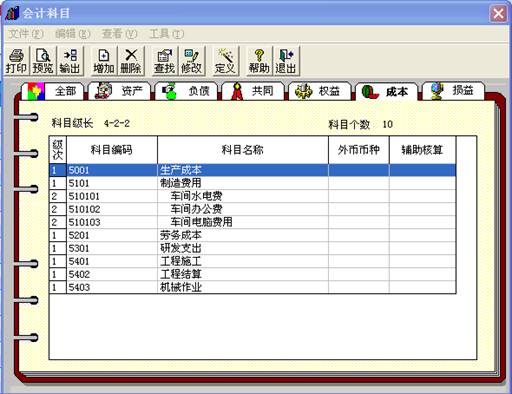Image resolution: width=512 pixels, height=394 pixels.
Task: Switch to the 资产 assets tab
Action: 119,91
